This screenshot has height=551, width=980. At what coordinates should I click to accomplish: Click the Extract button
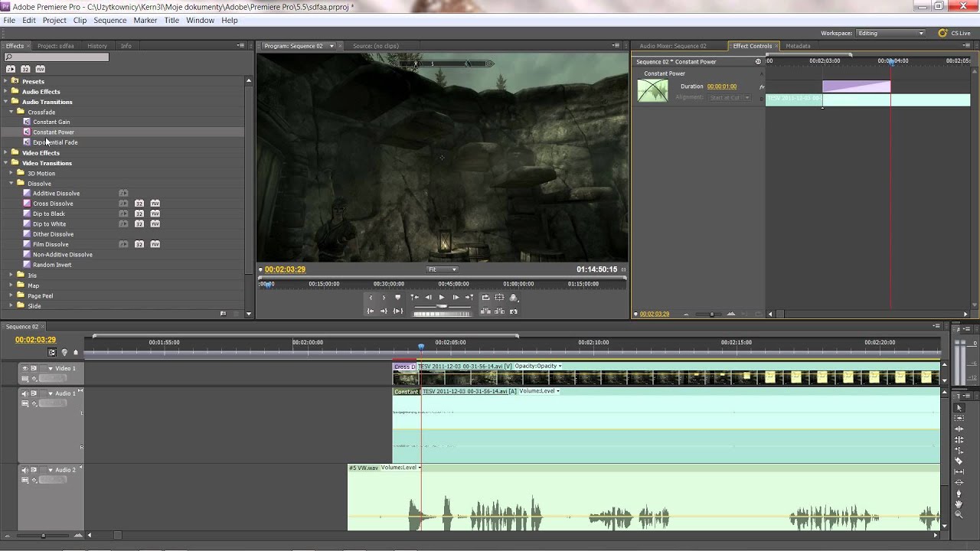[x=499, y=311]
